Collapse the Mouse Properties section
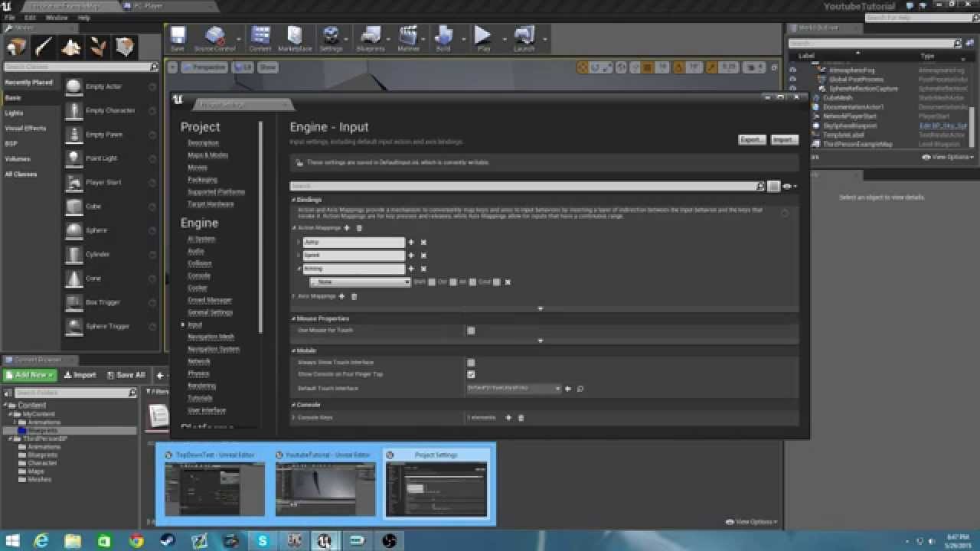Viewport: 980px width, 551px height. [293, 318]
